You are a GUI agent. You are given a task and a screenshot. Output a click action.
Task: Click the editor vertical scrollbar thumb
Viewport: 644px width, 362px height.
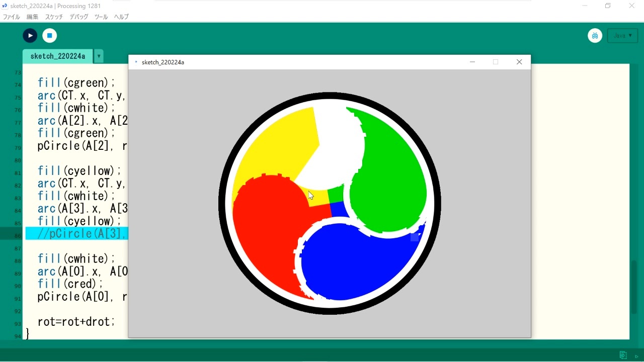[634, 287]
